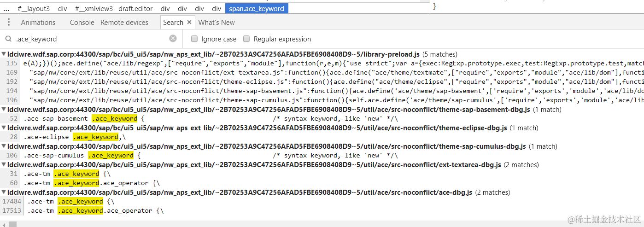Screen dimensions: 644x227
Task: Click the breadcrumb ellipsis item
Action: point(6,9)
